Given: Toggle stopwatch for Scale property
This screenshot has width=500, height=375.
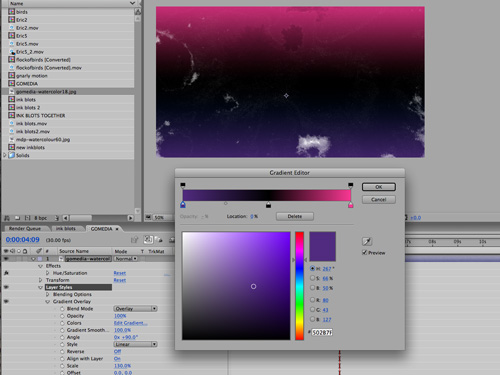Looking at the screenshot, I should coord(62,366).
